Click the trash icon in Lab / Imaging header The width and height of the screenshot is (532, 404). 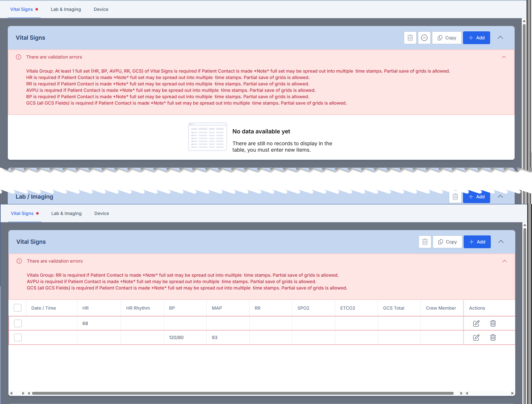click(455, 197)
